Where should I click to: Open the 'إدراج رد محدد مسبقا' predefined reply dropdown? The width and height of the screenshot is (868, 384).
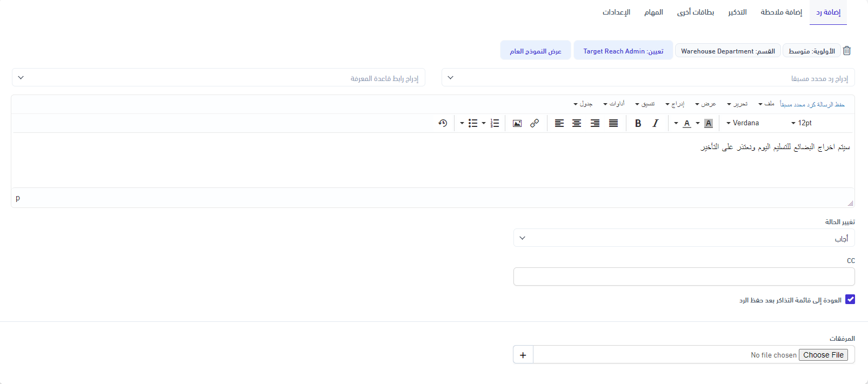click(x=648, y=78)
